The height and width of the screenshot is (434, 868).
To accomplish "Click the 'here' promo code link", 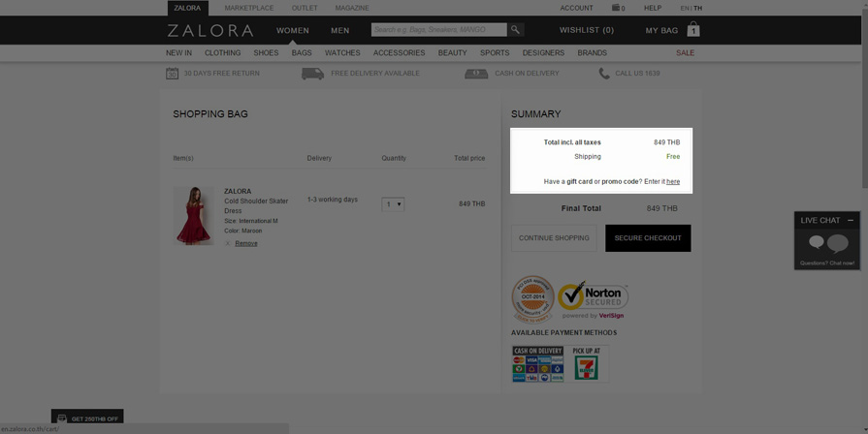I will 673,181.
